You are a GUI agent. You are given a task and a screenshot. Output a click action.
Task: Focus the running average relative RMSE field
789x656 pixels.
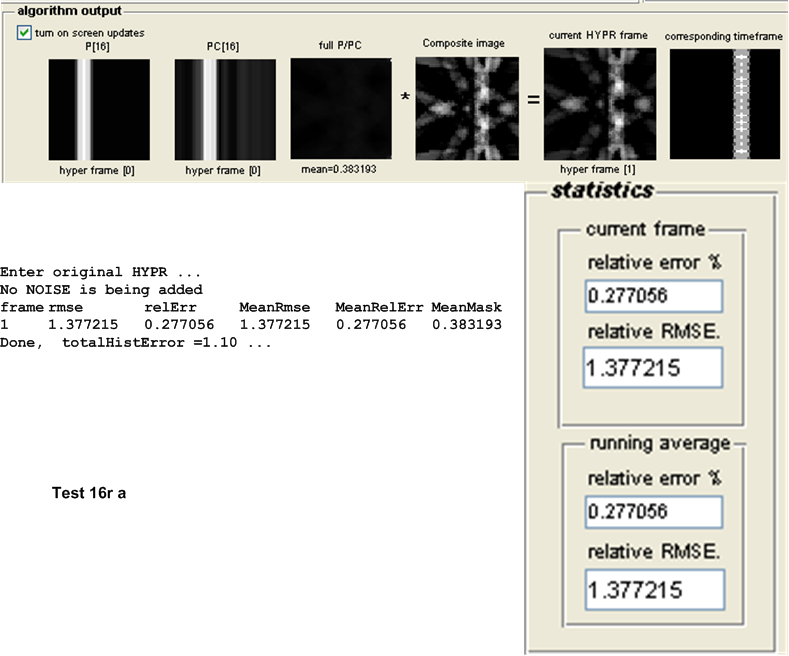pyautogui.click(x=653, y=588)
